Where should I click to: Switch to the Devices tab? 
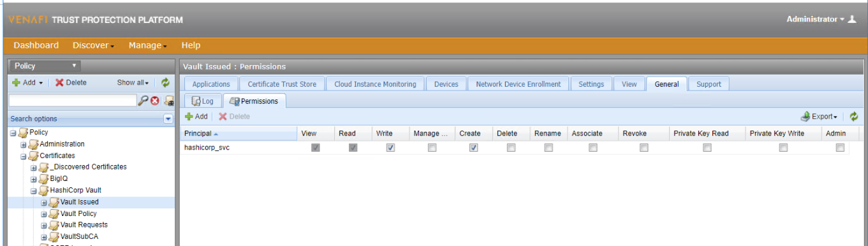pos(446,84)
